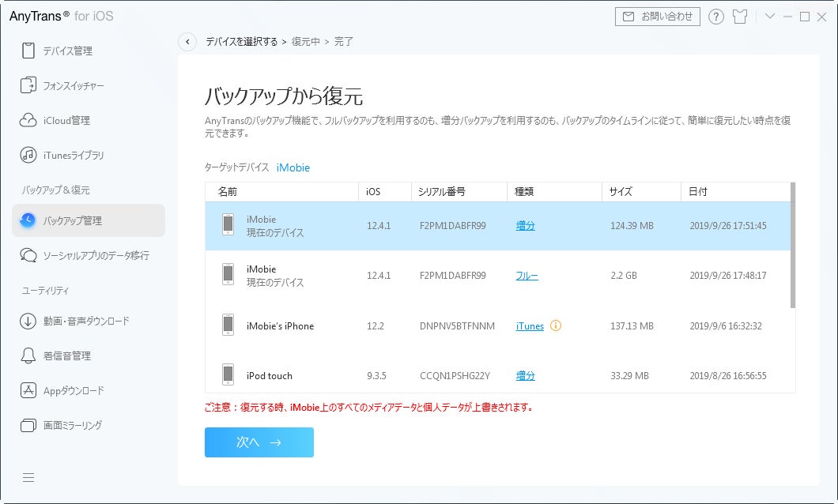The height and width of the screenshot is (504, 838).
Task: Click serial DNPNV5BTFNNM cell
Action: coord(457,326)
